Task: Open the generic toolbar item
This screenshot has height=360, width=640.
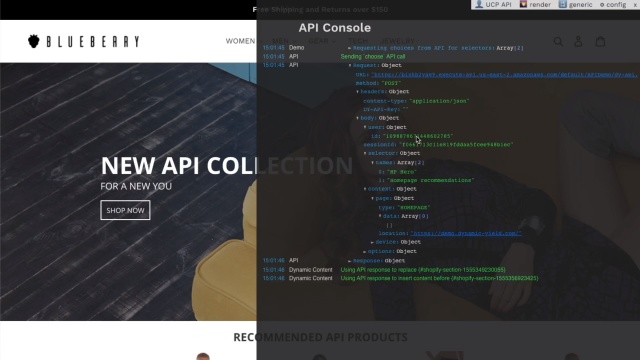Action: [576, 4]
